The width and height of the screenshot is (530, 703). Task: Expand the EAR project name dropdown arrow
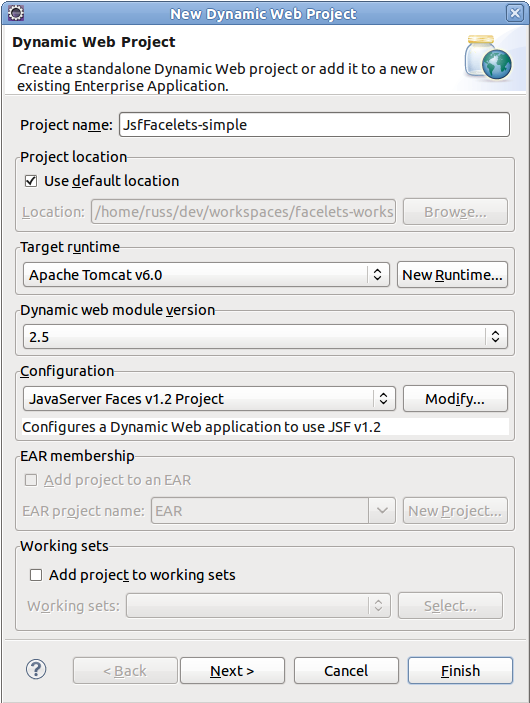[382, 511]
